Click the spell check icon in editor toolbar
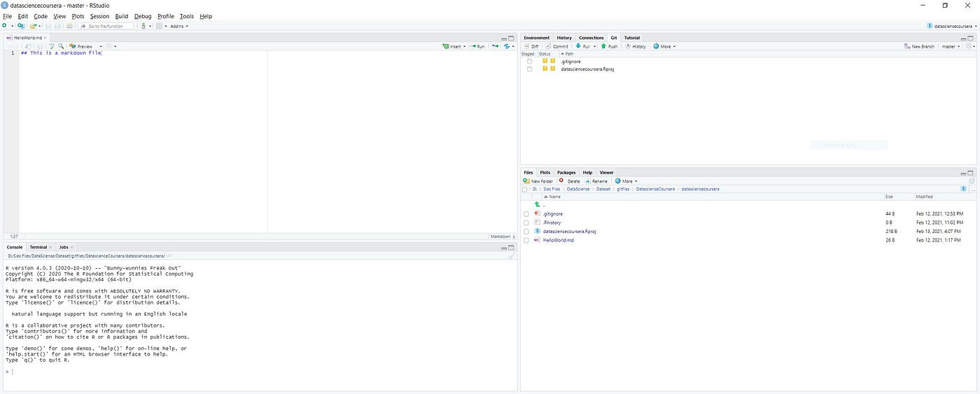This screenshot has height=394, width=980. 51,46
